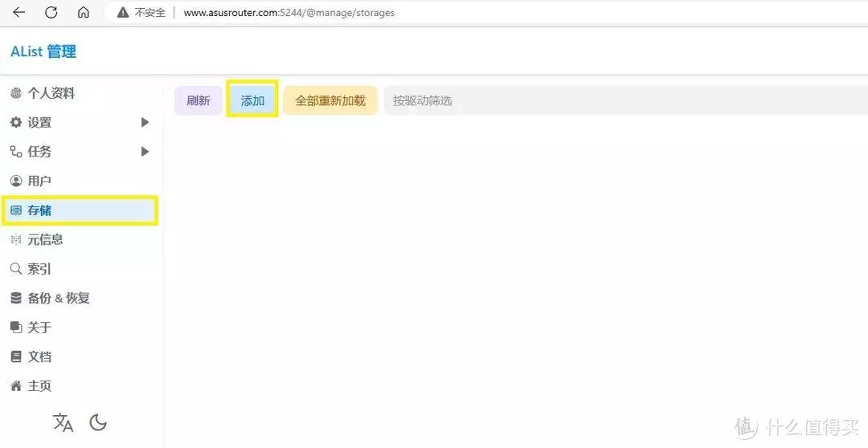Click the AList 管理 title link
This screenshot has width=868, height=448.
click(43, 52)
